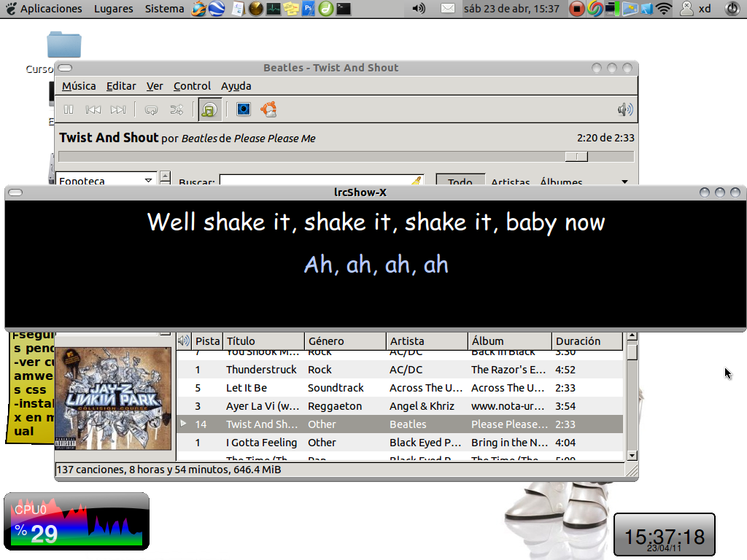
Task: Click the panel volume speaker icon
Action: click(x=418, y=9)
